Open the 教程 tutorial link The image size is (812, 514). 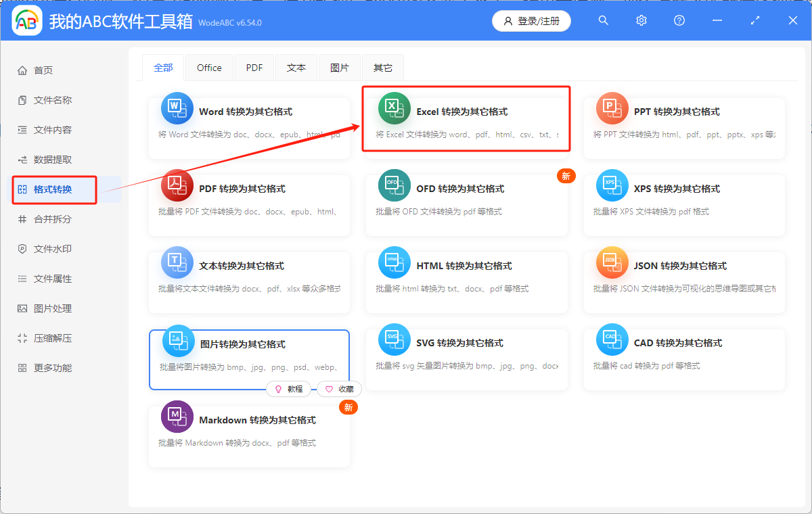tap(289, 389)
